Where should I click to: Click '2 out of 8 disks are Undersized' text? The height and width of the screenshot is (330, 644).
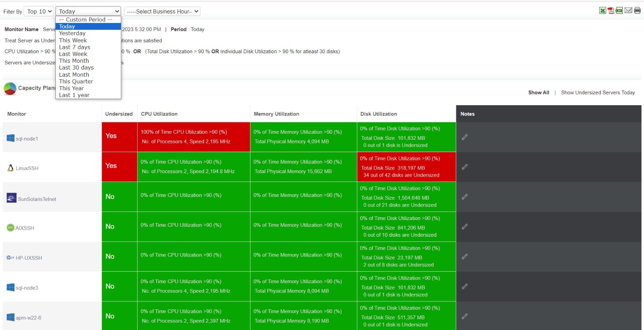point(398,265)
